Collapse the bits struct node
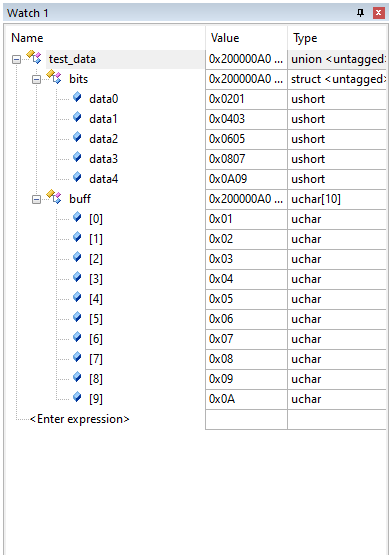Screen dimensions: 389x555 36,79
